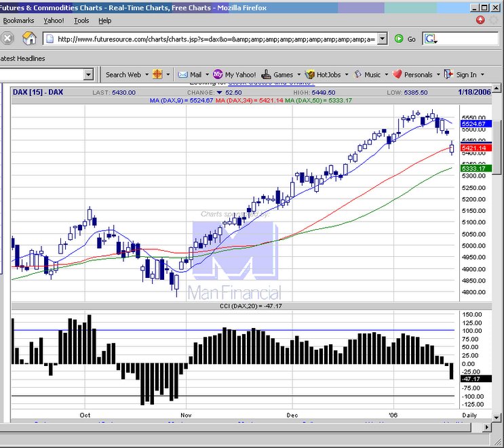504x448 pixels.
Task: Go to the Home page icon
Action: click(x=29, y=39)
